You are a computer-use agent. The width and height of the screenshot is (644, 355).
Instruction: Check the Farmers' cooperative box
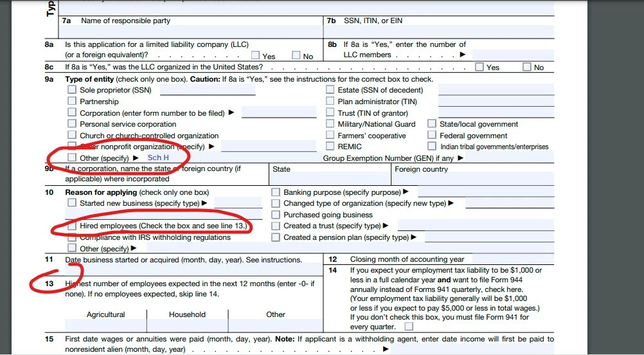[330, 135]
